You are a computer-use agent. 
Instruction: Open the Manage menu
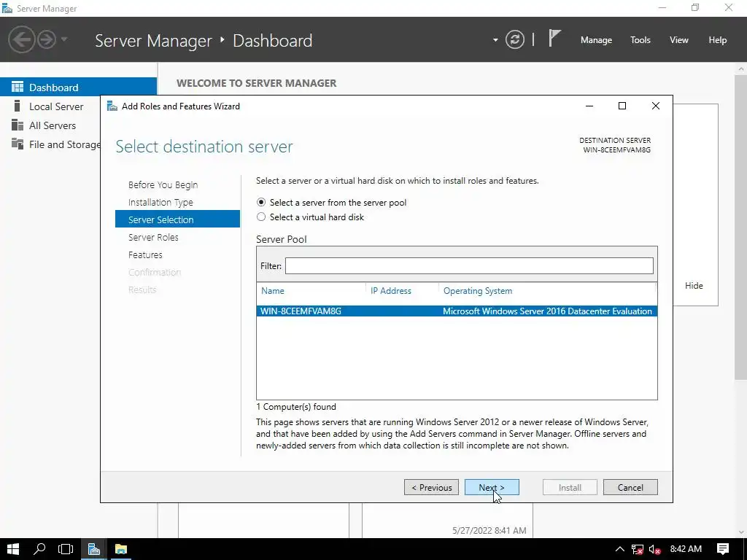tap(596, 40)
